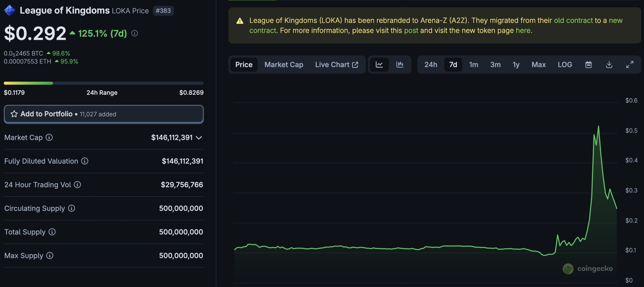Select the 1y time range

[516, 65]
